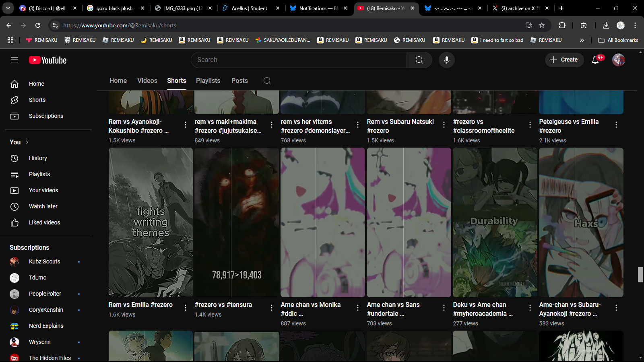Focus the YouTube search field
Screen dimensions: 644x362
(x=299, y=60)
